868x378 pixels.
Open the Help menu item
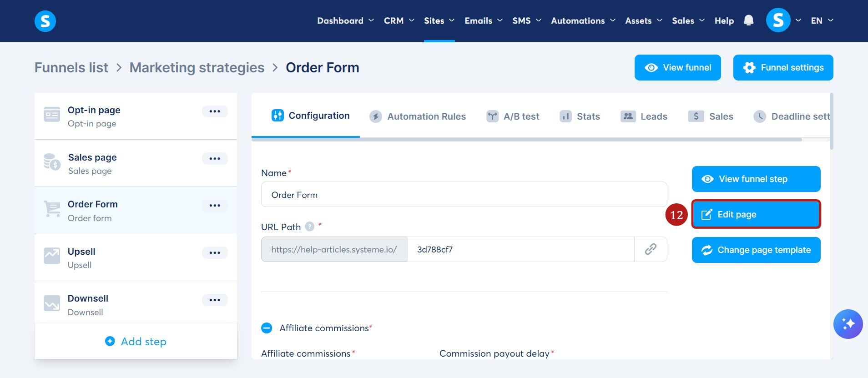[724, 20]
